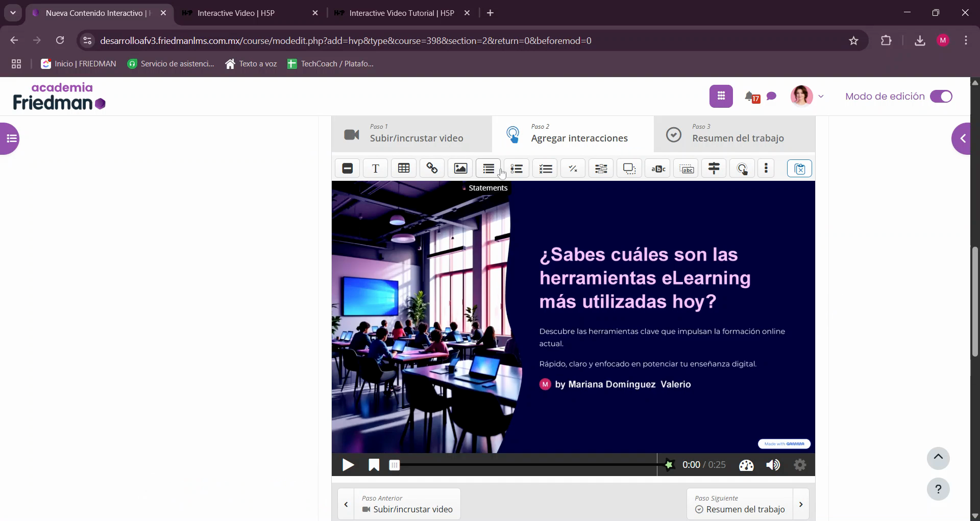Click the page vertical scrollbar thumb
Screen dimensions: 980x521
975,301
